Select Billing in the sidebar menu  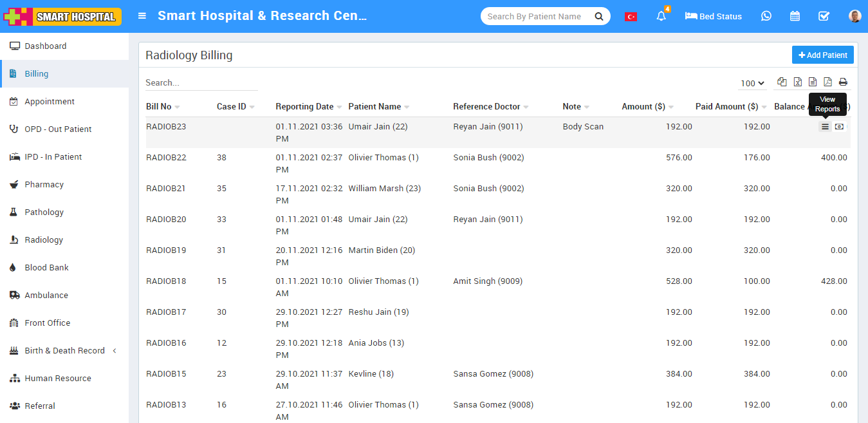click(64, 74)
